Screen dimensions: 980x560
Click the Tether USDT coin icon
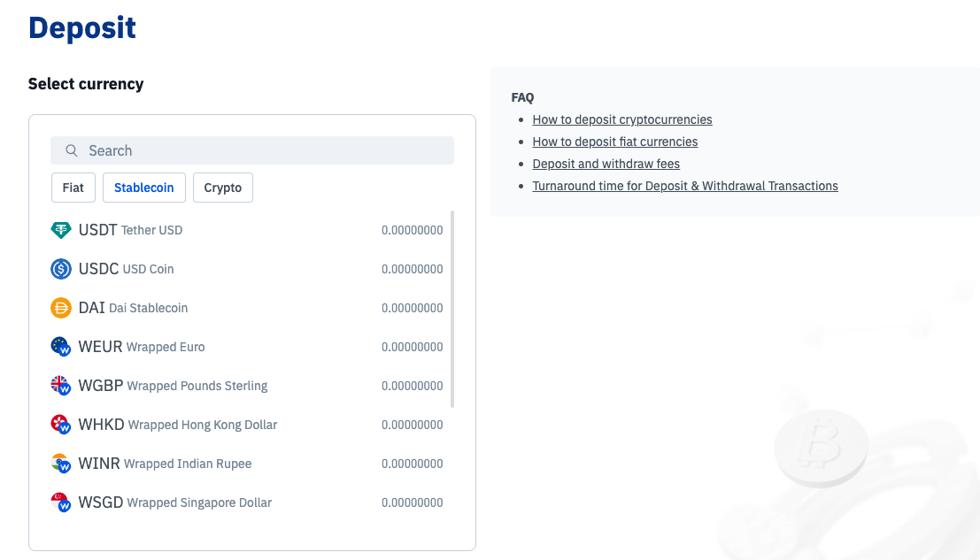(60, 230)
